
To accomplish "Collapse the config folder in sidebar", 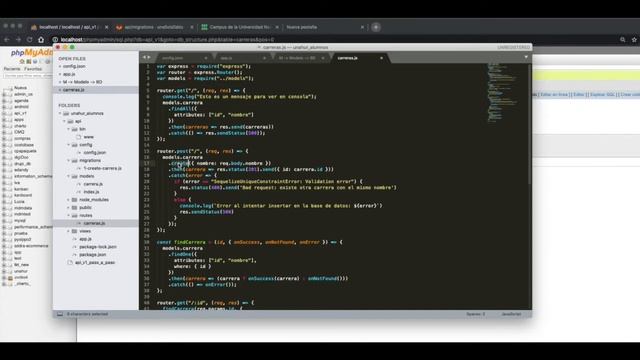I will point(68,144).
